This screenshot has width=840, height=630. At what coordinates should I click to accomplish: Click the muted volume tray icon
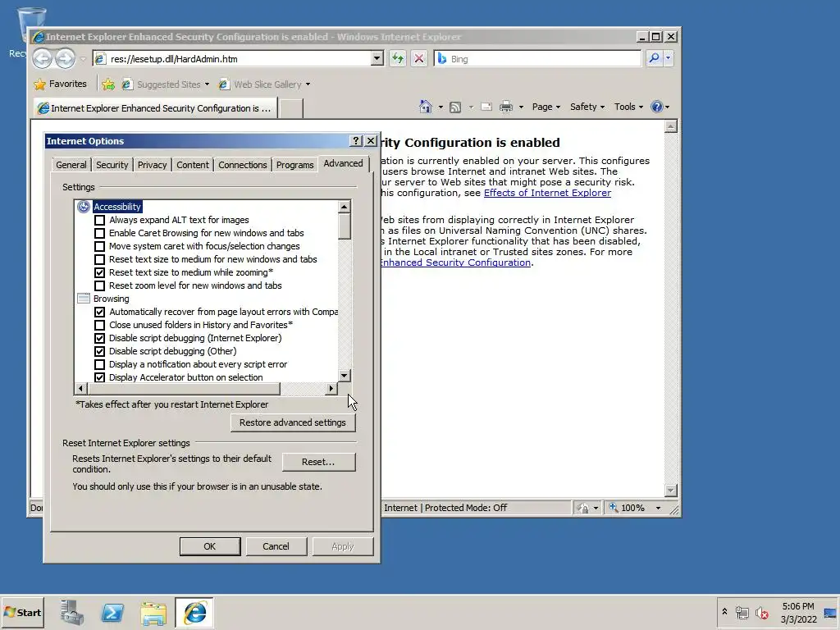[761, 612]
